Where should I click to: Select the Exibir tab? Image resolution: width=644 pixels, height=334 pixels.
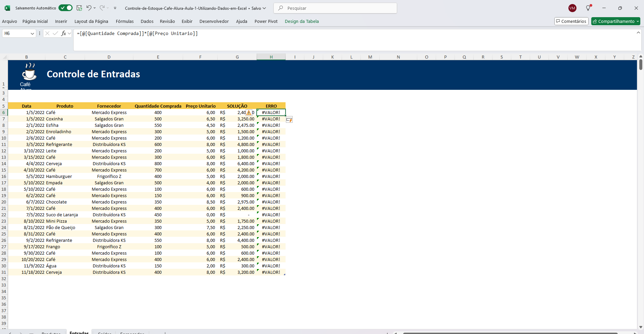coord(187,21)
